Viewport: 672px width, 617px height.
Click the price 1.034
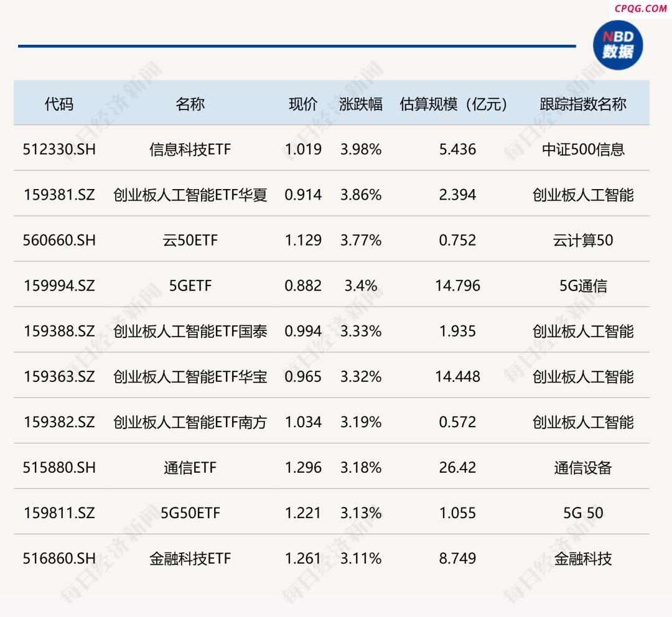(303, 422)
